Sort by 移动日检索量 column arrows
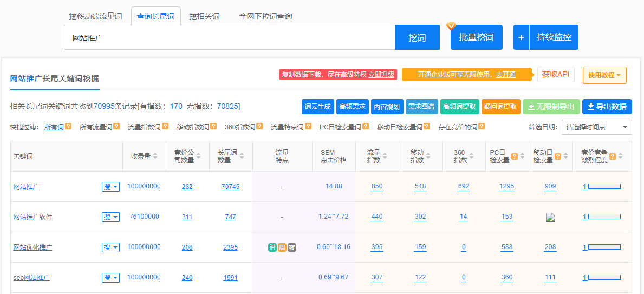The width and height of the screenshot is (644, 294). coord(566,156)
